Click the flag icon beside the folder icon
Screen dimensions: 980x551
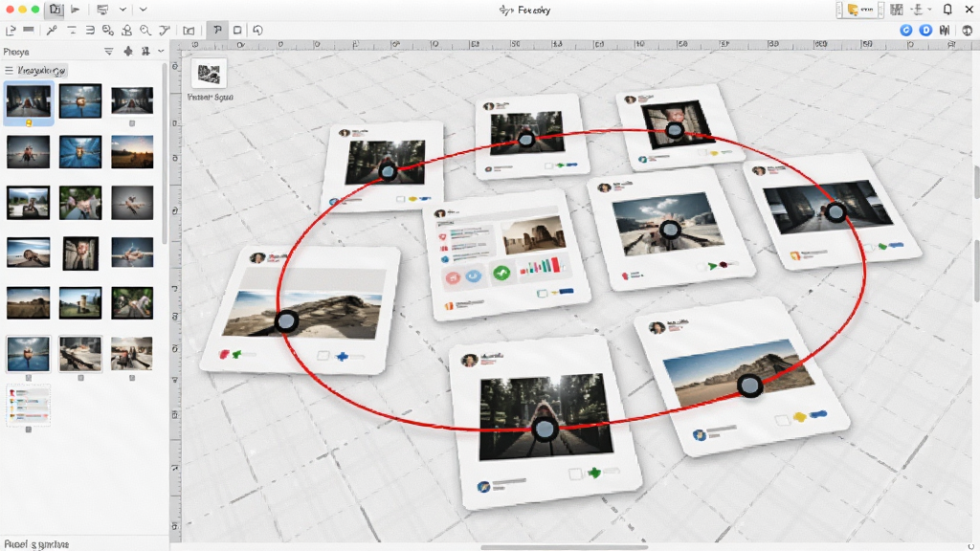[76, 10]
